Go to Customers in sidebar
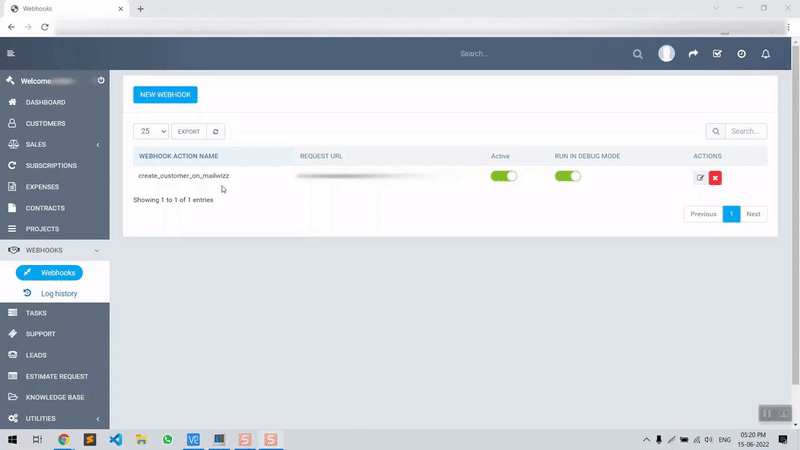 coord(45,124)
